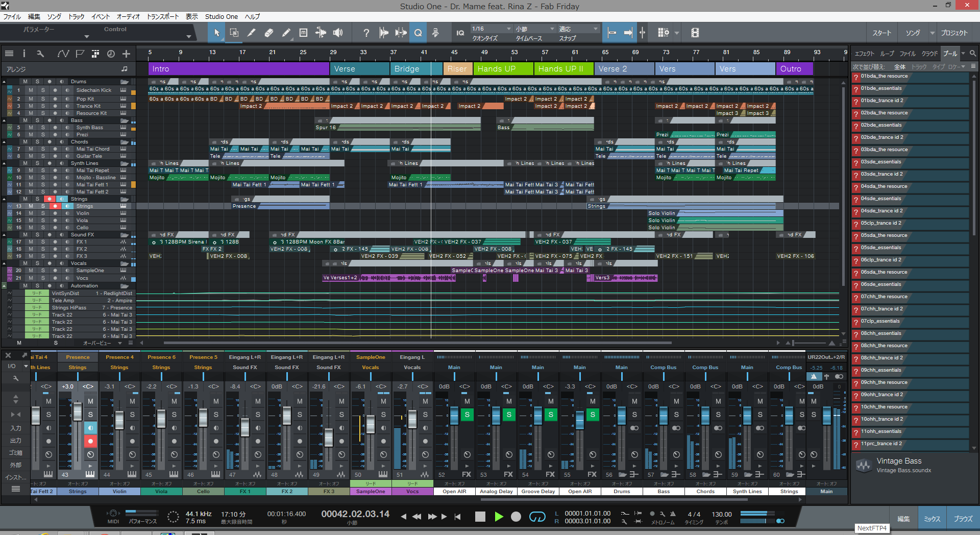This screenshot has width=980, height=535.
Task: Collapse the Drums folder track
Action: click(4, 82)
